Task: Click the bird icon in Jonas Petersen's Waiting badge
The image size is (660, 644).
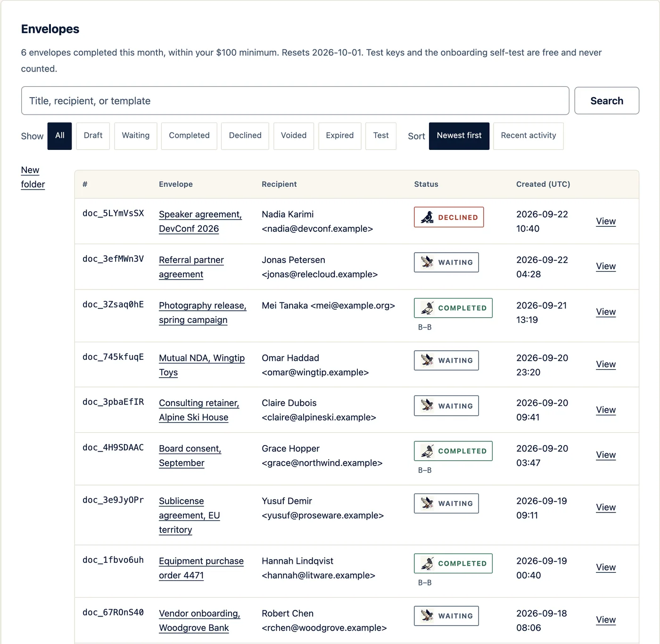Action: click(x=427, y=262)
